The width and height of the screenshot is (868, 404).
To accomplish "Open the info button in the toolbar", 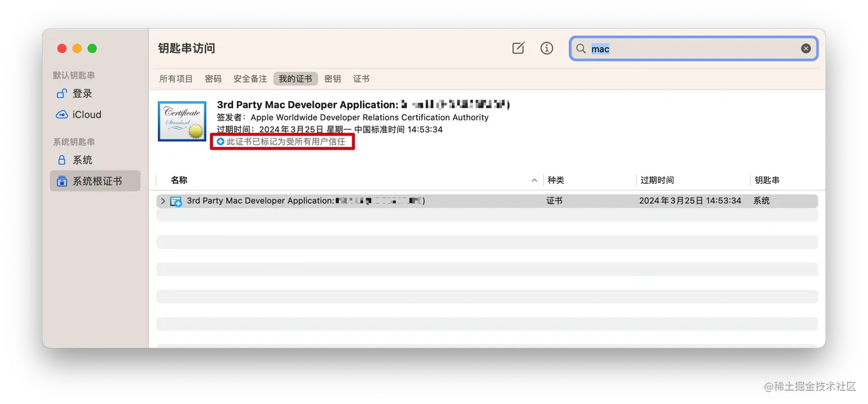I will [x=547, y=48].
